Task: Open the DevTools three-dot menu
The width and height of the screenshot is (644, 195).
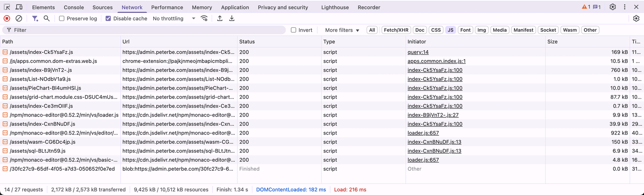Action: pyautogui.click(x=625, y=7)
